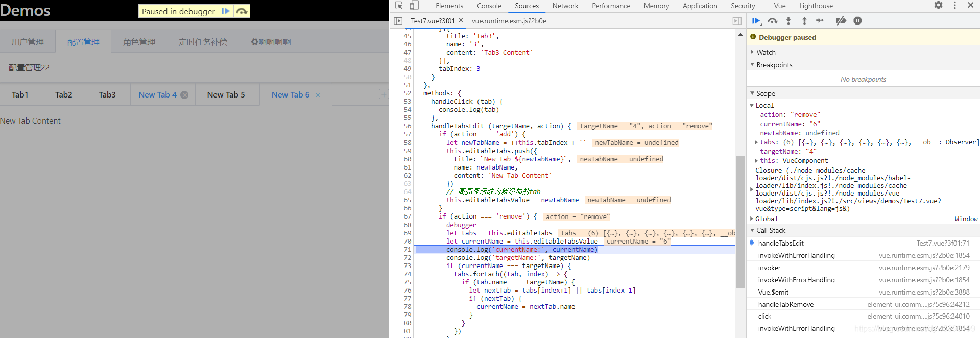
Task: Switch to Tab1
Action: tap(20, 94)
